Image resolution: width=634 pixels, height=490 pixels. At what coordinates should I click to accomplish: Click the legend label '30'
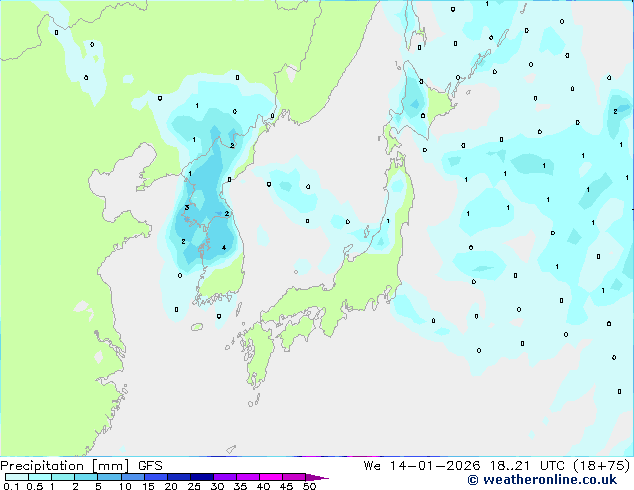click(217, 486)
